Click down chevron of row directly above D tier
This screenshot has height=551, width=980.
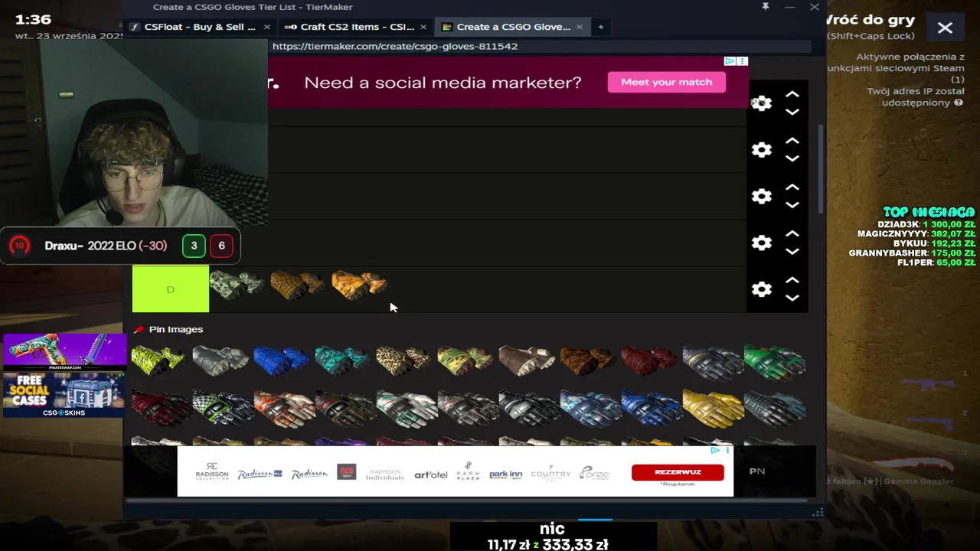click(792, 251)
